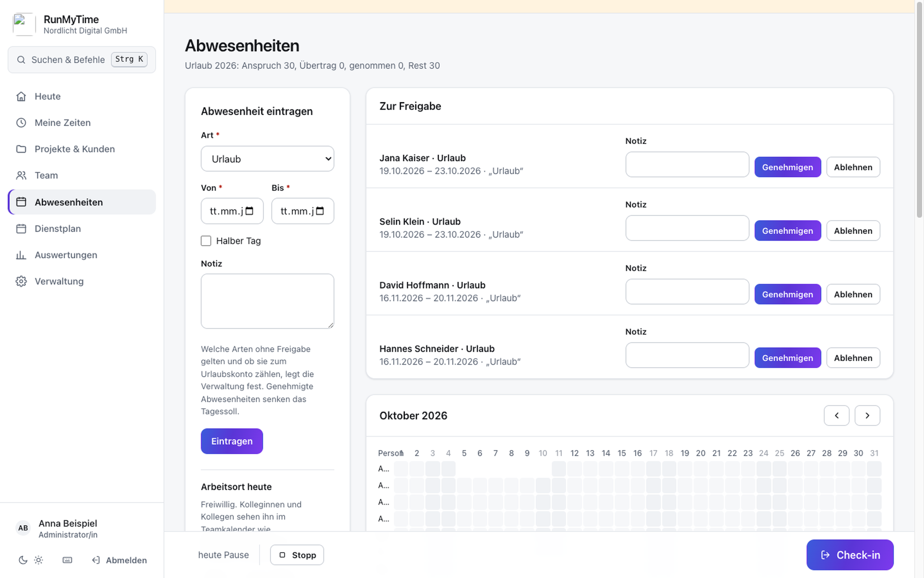The width and height of the screenshot is (924, 578).
Task: Click the Notiz textarea in entry form
Action: pos(267,301)
